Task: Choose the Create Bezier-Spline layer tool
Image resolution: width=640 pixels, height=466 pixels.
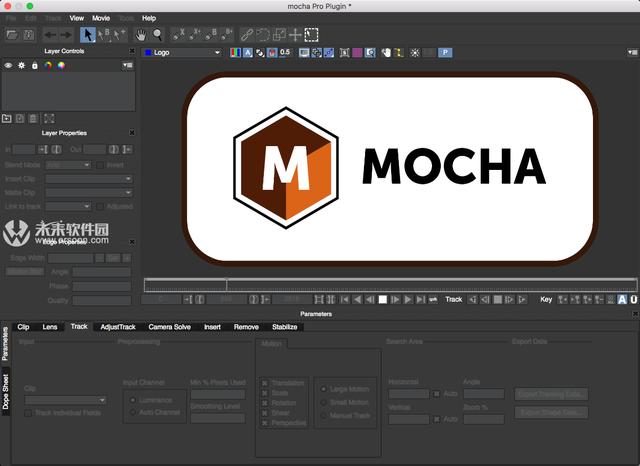Action: coord(211,35)
